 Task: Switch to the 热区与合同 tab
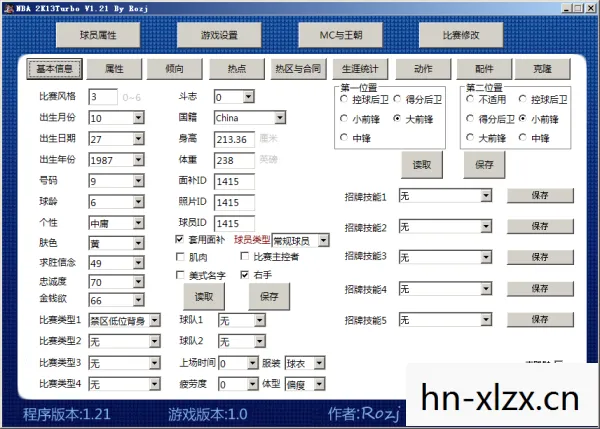coord(298,69)
